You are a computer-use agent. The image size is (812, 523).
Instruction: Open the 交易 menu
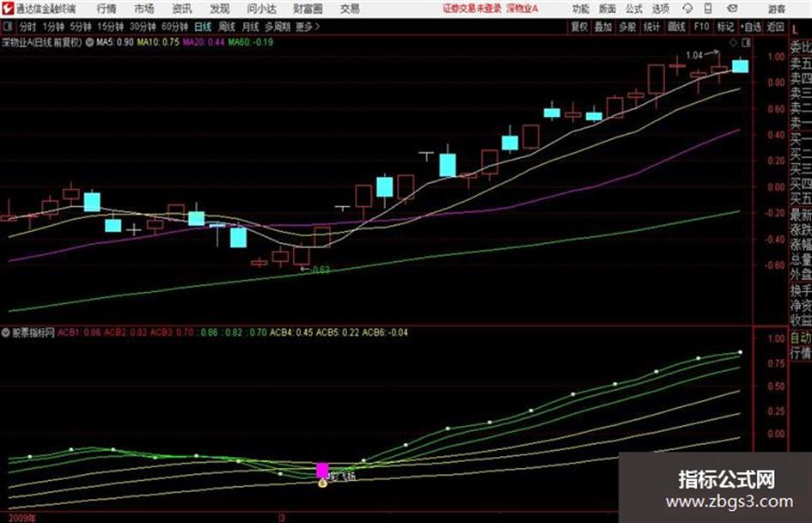coord(350,9)
